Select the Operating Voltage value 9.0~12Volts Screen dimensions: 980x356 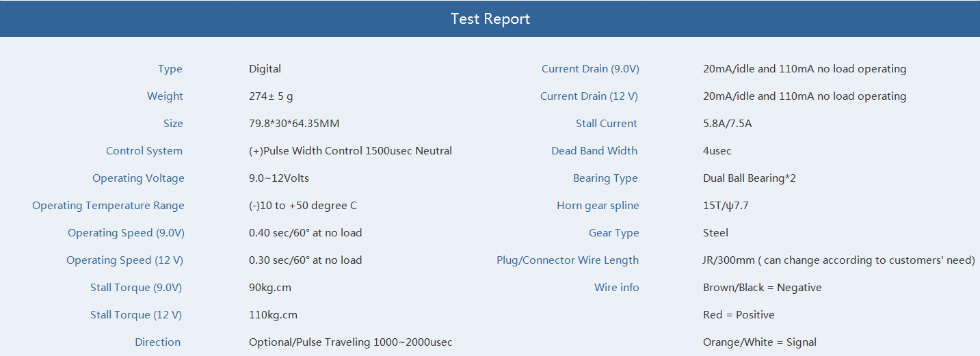[x=279, y=178]
